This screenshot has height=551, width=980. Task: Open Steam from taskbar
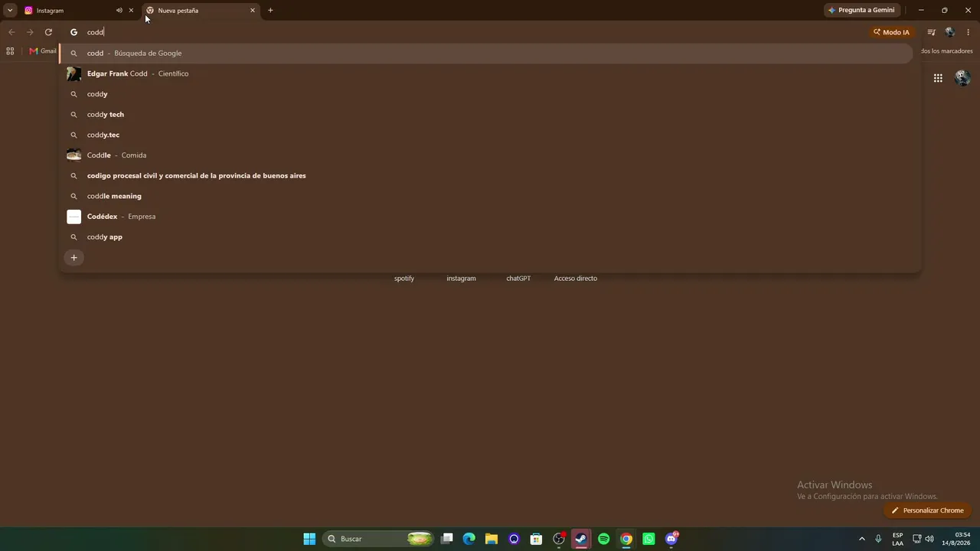582,539
